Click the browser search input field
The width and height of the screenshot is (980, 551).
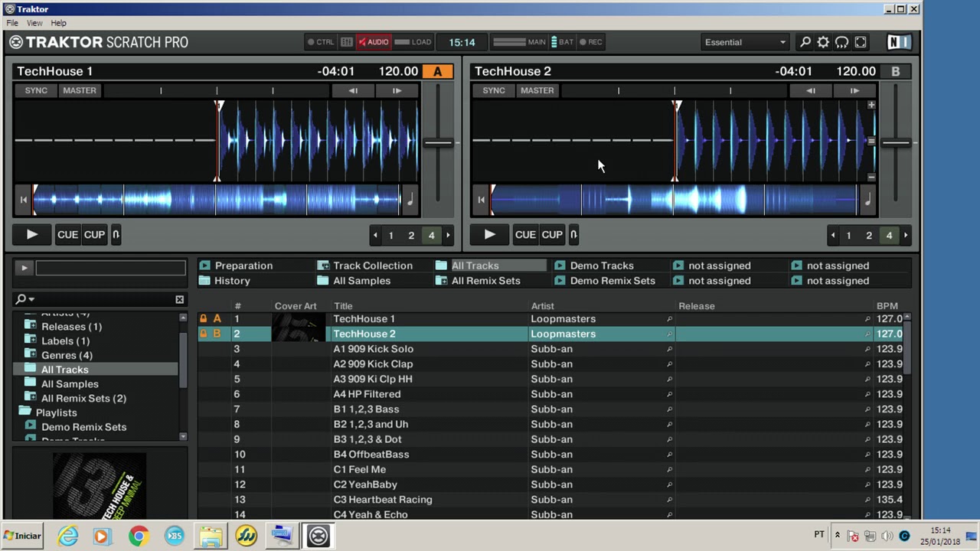coord(104,299)
